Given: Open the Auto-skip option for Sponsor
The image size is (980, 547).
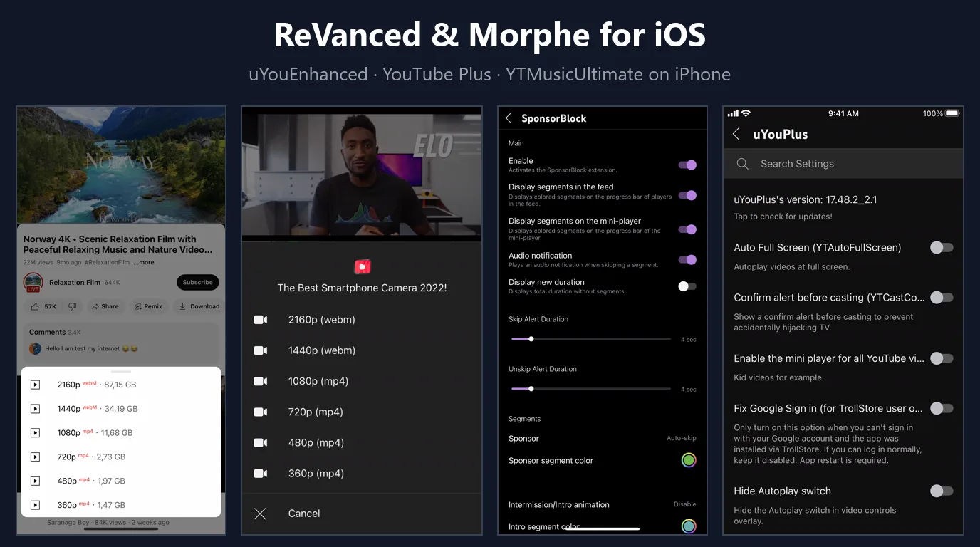Looking at the screenshot, I should pos(681,438).
